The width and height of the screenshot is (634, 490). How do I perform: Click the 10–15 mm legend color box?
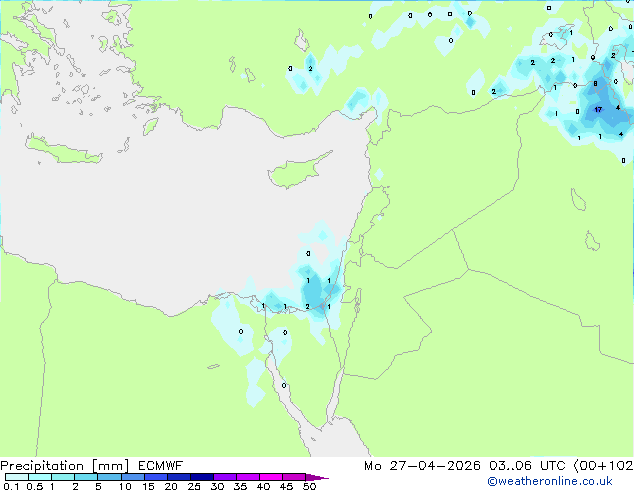(133, 477)
